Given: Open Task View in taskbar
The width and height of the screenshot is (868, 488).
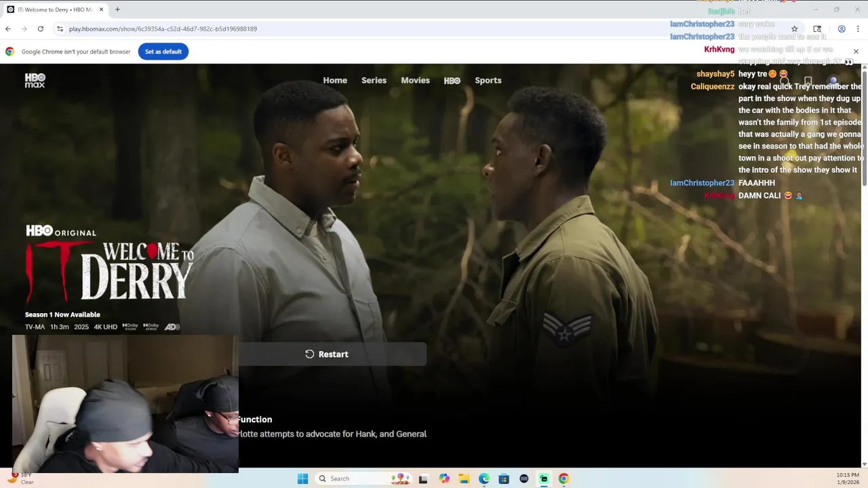Looking at the screenshot, I should coord(423,479).
